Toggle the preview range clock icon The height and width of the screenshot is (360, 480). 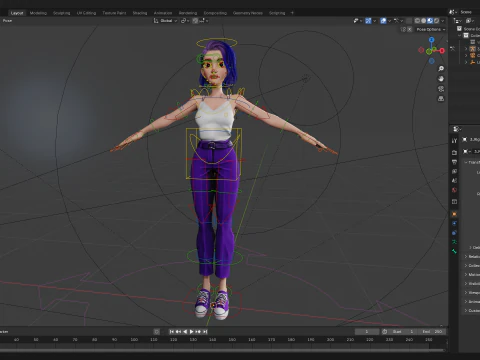click(x=385, y=332)
